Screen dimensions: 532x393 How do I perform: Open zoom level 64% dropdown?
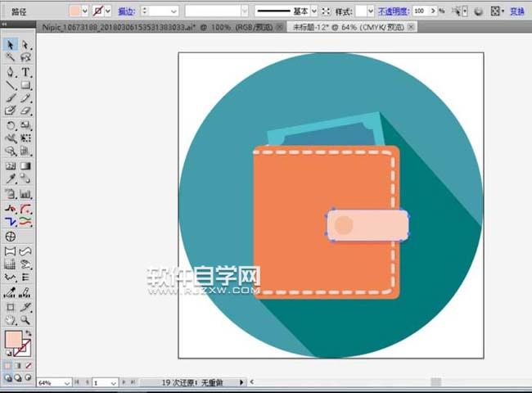(67, 383)
